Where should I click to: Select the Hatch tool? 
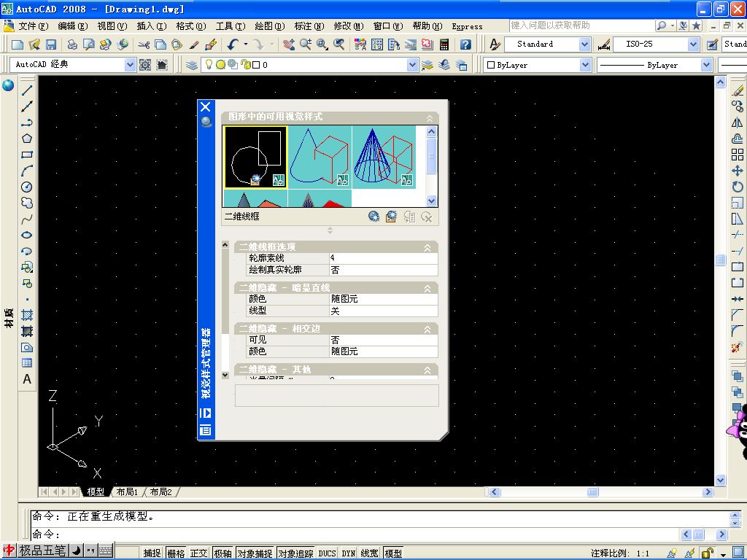tap(27, 315)
